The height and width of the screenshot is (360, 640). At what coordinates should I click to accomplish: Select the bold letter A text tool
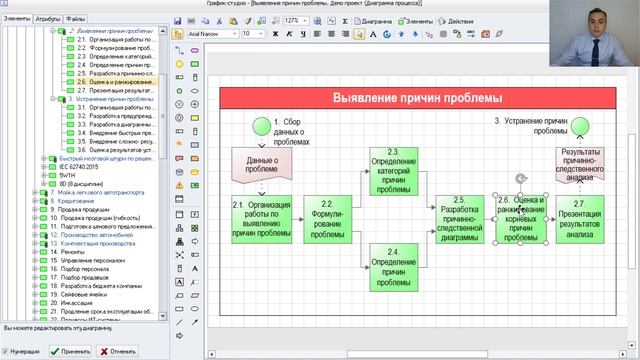pos(195,269)
